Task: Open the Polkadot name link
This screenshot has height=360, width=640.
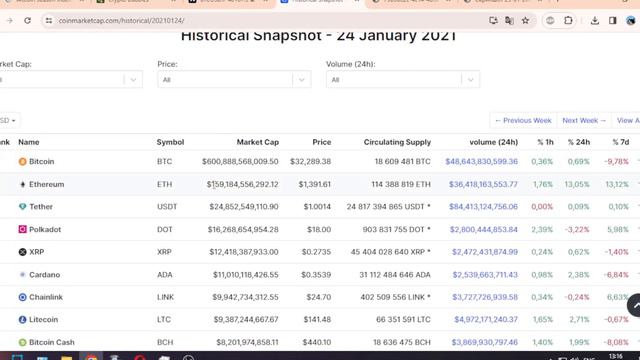Action: coord(45,229)
